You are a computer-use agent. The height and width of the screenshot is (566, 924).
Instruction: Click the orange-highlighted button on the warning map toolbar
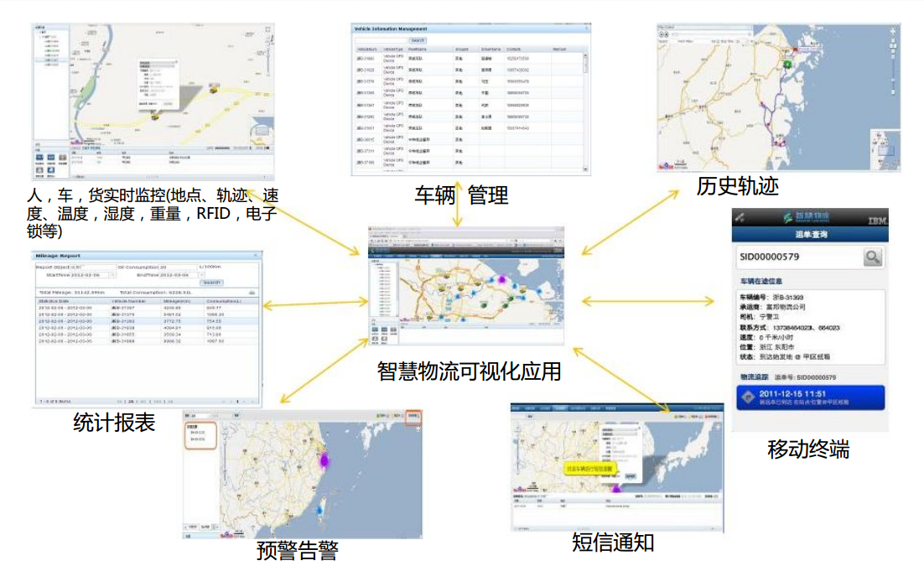click(412, 415)
